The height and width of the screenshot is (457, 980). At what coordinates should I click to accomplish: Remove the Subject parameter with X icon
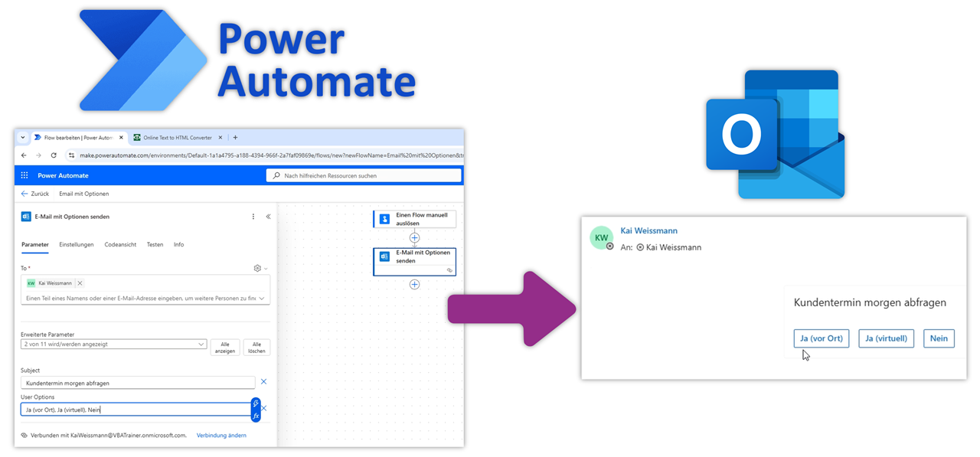263,381
